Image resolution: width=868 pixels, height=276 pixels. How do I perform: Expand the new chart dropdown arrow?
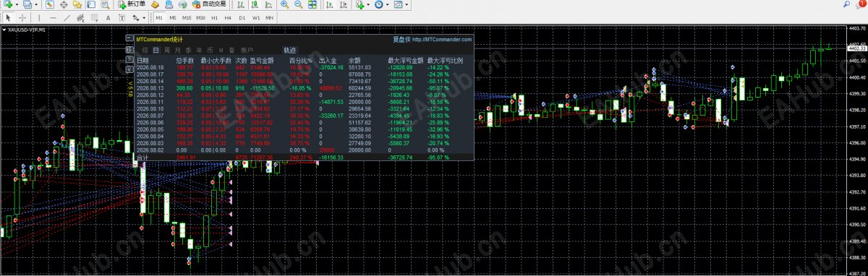coord(17,5)
